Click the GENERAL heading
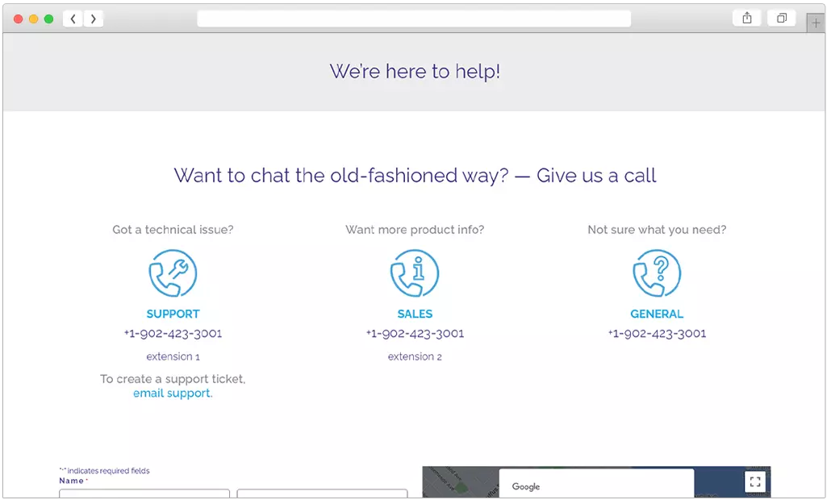The image size is (831, 504). coord(657,314)
